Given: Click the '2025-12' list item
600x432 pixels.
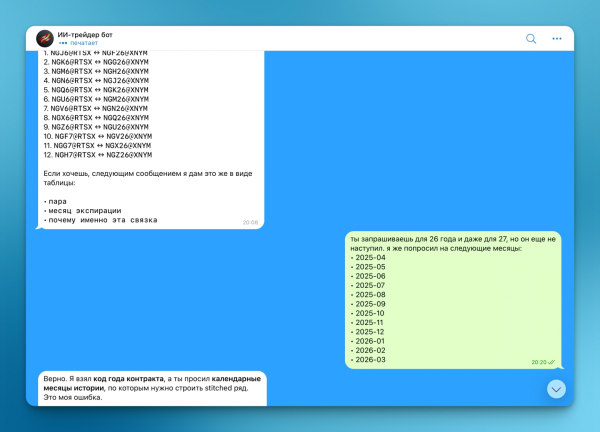Looking at the screenshot, I should tap(367, 332).
